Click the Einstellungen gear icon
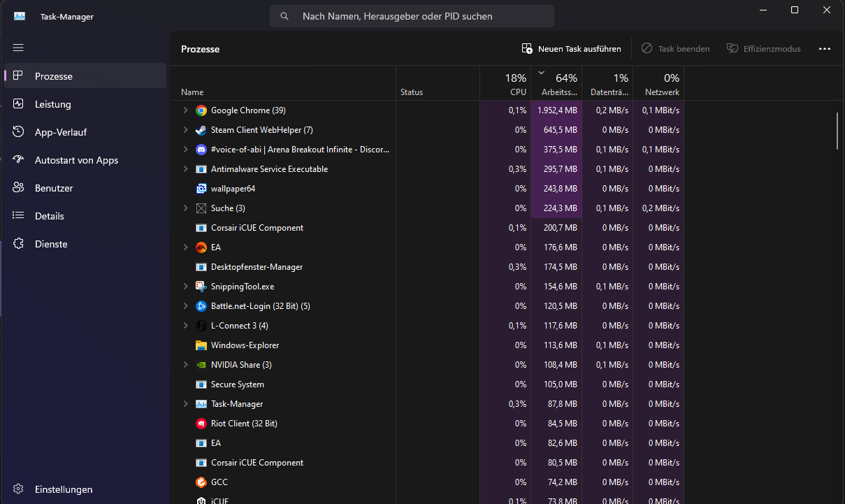This screenshot has width=845, height=504. pyautogui.click(x=19, y=489)
